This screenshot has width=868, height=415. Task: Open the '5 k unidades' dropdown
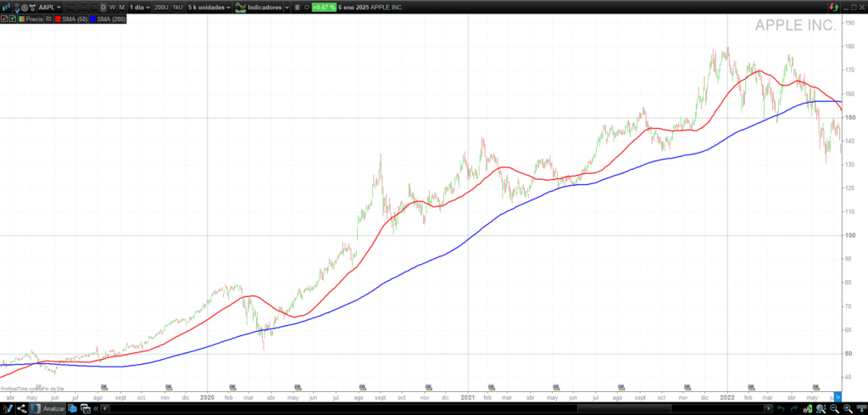pyautogui.click(x=209, y=7)
